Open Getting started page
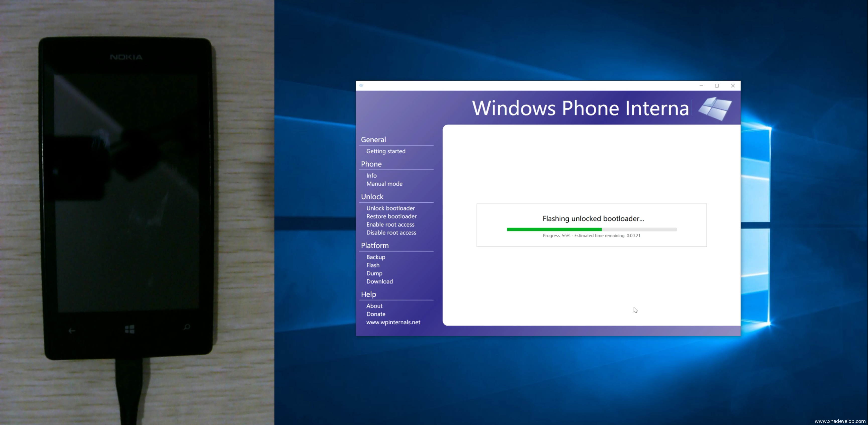The image size is (868, 425). coord(386,151)
